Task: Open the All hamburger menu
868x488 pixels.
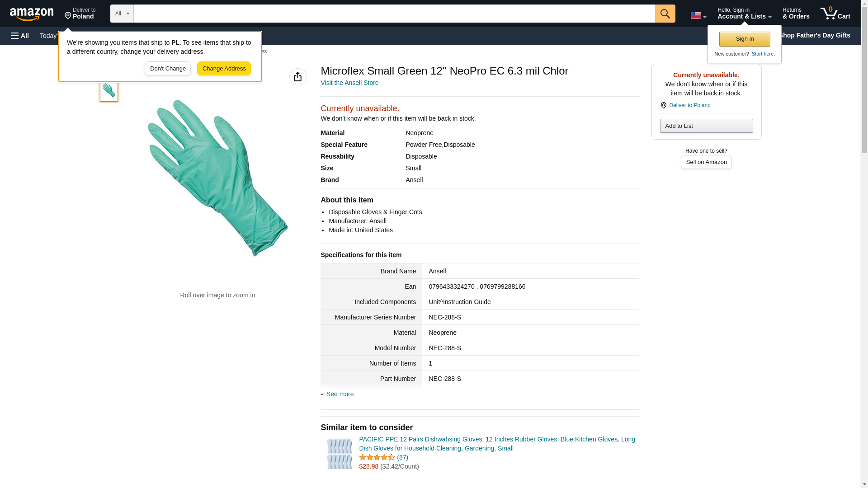Action: (x=20, y=36)
